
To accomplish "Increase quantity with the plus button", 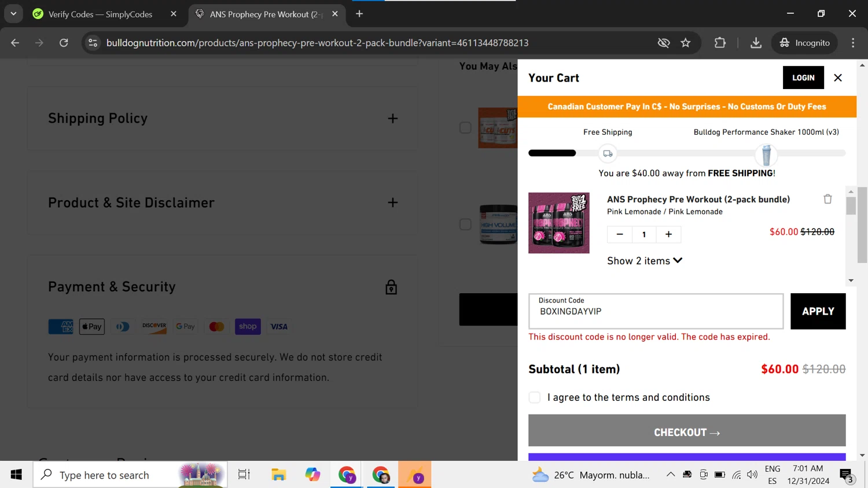I will (668, 234).
